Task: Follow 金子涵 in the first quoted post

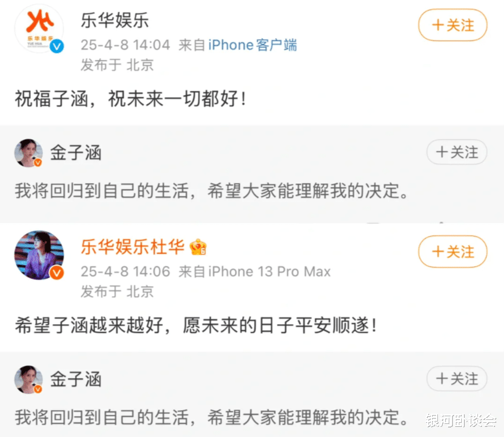Action: coord(457,152)
